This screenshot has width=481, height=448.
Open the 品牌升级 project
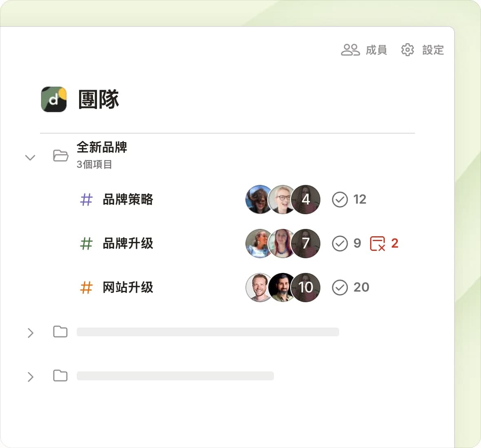pyautogui.click(x=128, y=244)
